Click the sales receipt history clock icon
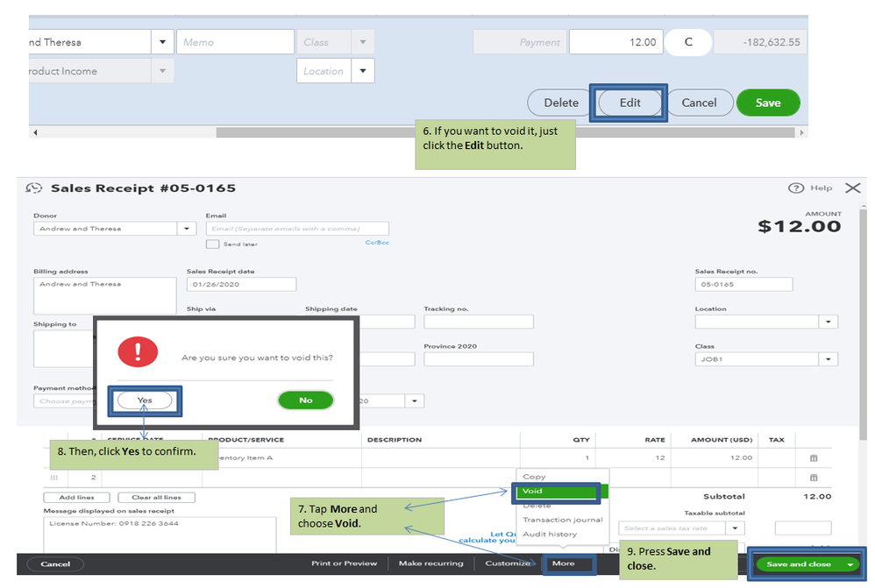The height and width of the screenshot is (588, 875). pos(33,188)
